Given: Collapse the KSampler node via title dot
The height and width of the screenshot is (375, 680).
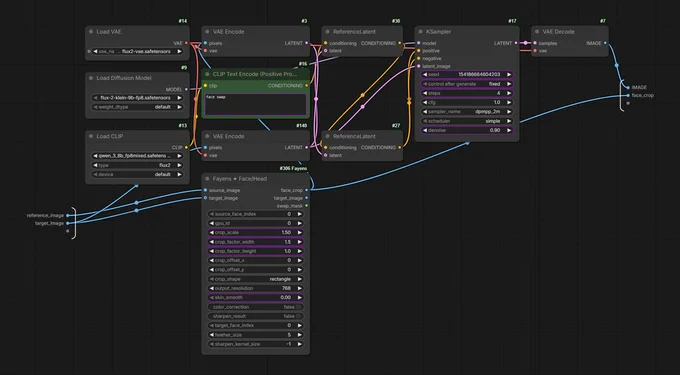Looking at the screenshot, I should click(421, 32).
